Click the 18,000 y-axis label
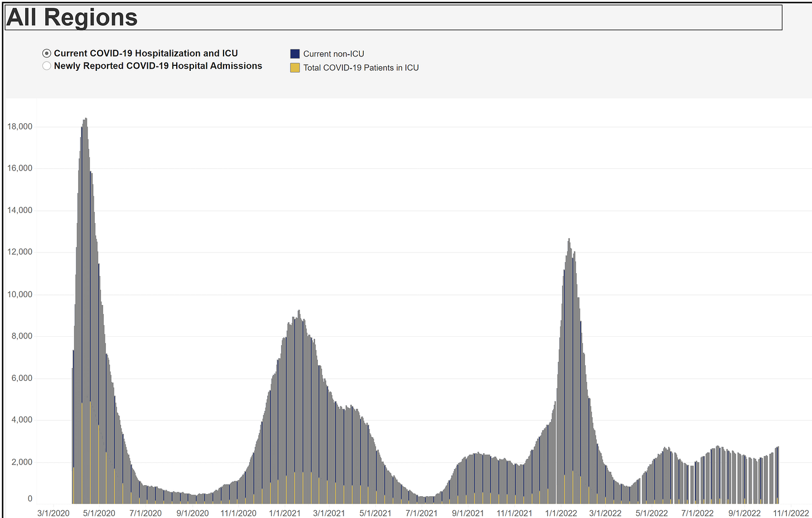 pos(20,127)
